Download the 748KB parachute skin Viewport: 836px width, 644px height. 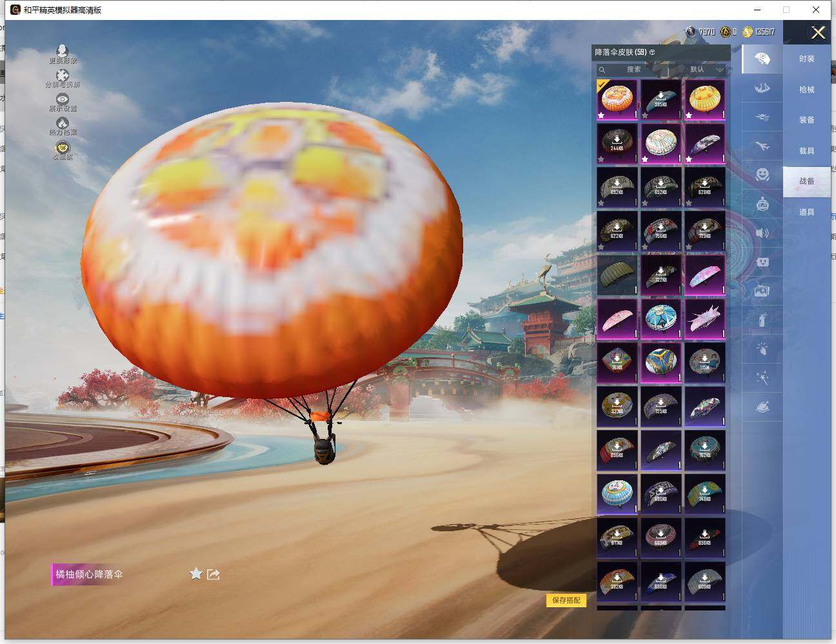click(705, 494)
